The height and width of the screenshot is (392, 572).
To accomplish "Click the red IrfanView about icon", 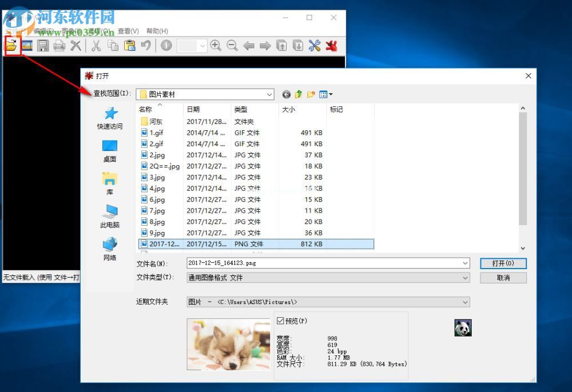I will tap(331, 46).
